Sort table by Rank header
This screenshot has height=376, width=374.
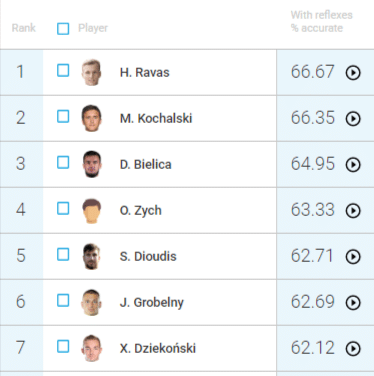[x=24, y=28]
